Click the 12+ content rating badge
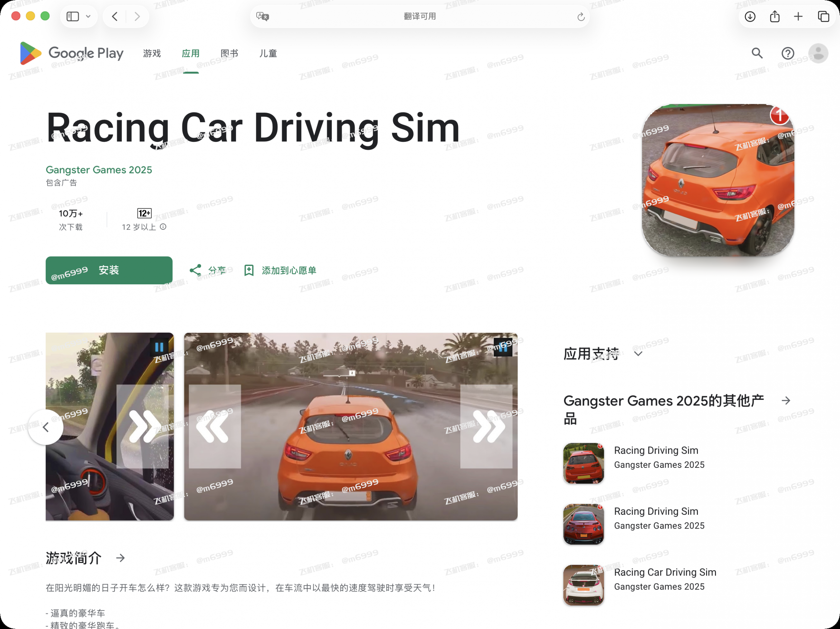 pyautogui.click(x=144, y=213)
